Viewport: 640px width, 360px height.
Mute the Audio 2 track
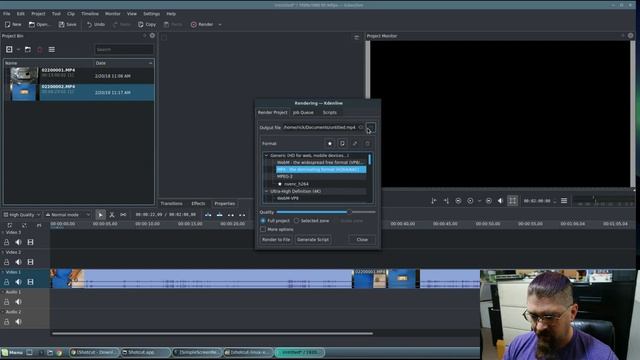tap(18, 322)
